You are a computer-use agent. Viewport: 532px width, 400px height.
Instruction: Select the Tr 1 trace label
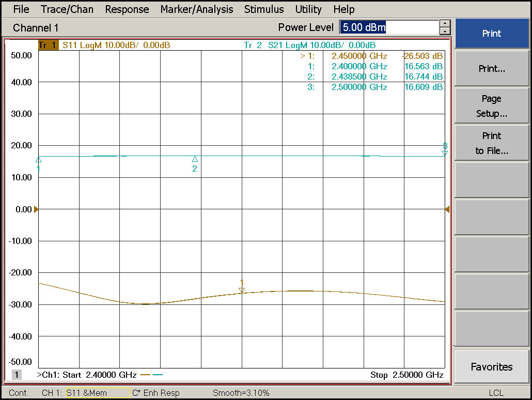48,45
